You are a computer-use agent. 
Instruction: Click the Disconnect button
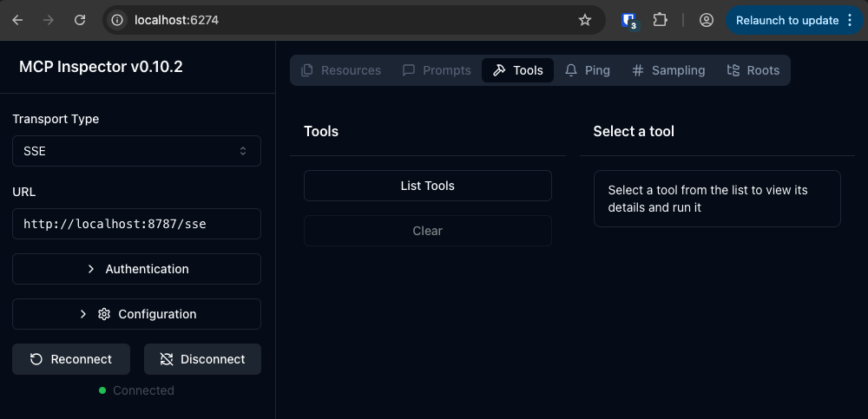click(x=202, y=359)
